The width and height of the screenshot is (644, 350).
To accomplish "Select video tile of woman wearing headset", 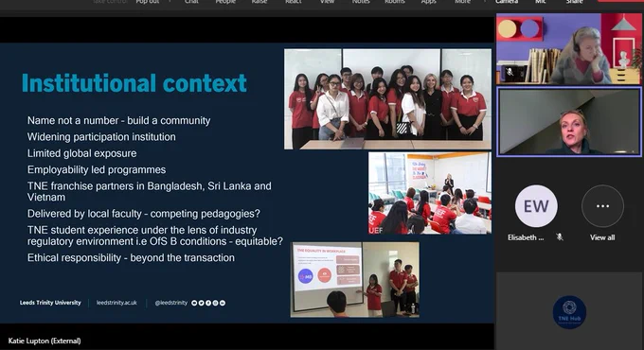I will click(x=568, y=48).
